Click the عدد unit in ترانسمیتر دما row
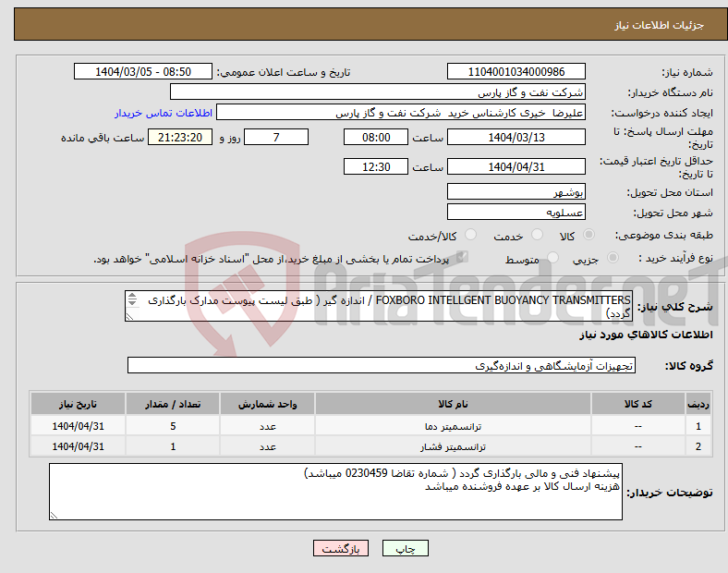Viewport: 728px width, 573px height. 267,426
